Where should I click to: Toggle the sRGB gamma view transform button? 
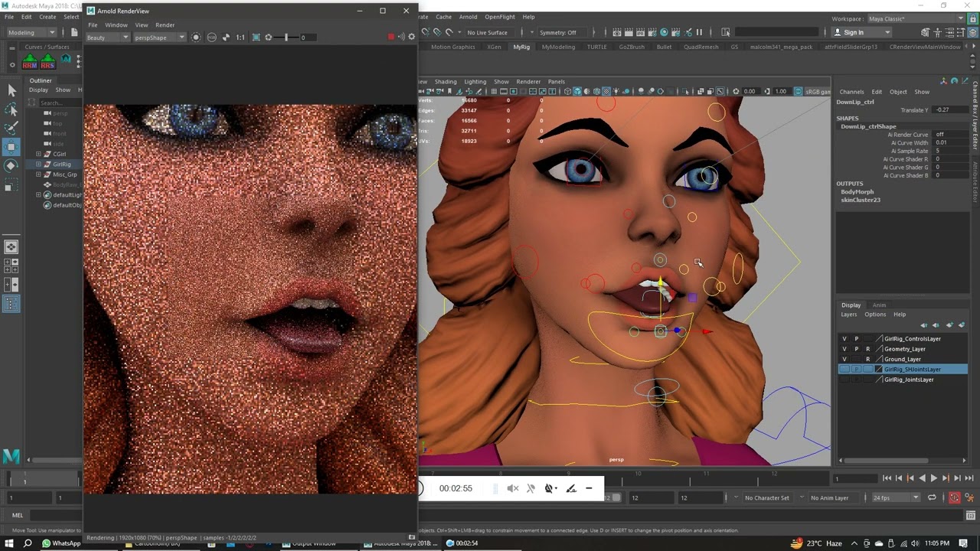click(x=798, y=91)
